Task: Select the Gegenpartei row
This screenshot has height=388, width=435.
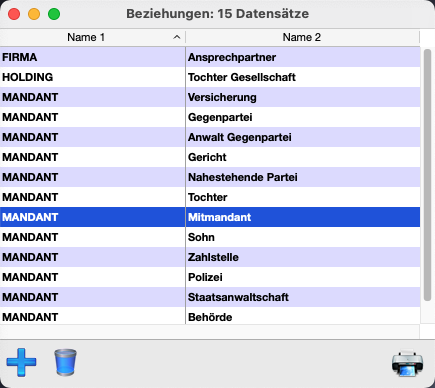Action: click(210, 117)
